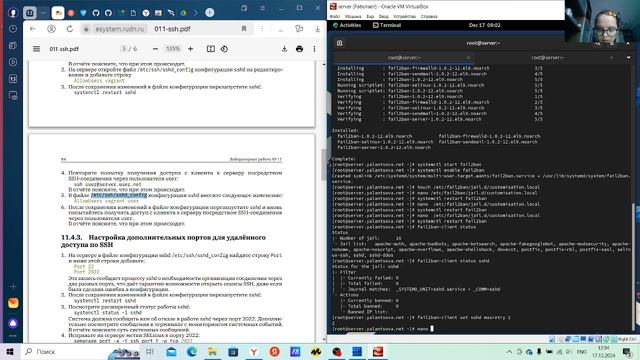Open the sidebar collections icon
This screenshot has width=640, height=360.
point(13,46)
